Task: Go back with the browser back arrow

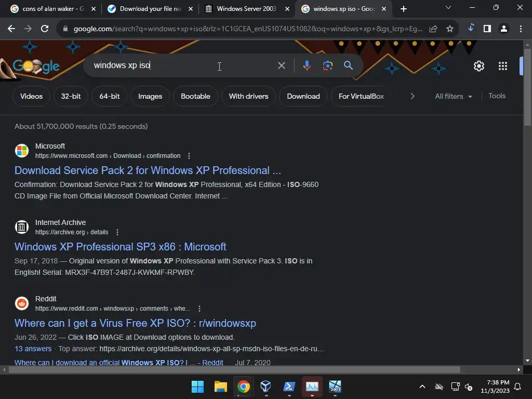Action: point(11,29)
